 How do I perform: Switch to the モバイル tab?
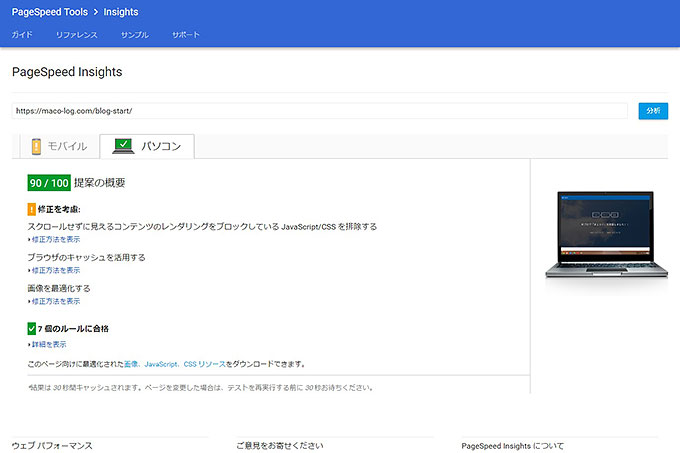[59, 146]
